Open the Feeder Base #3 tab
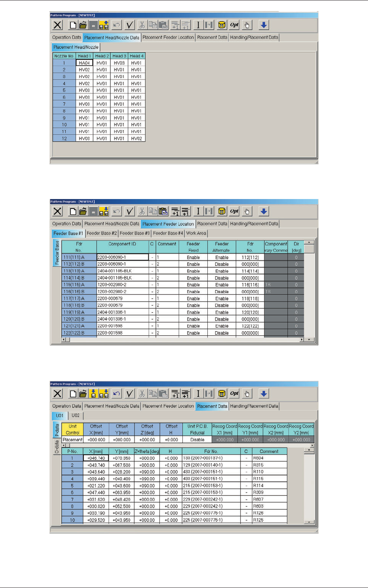368x588 pixels. coord(135,233)
